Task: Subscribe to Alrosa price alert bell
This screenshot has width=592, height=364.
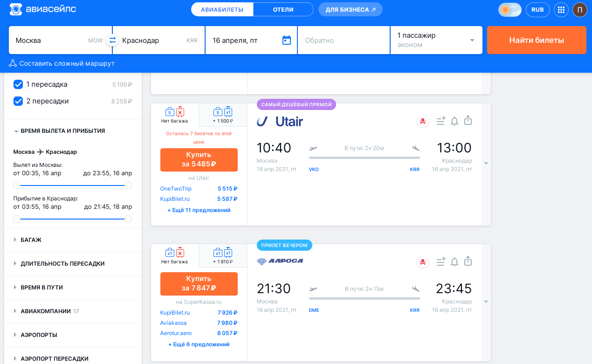Action: tap(454, 262)
